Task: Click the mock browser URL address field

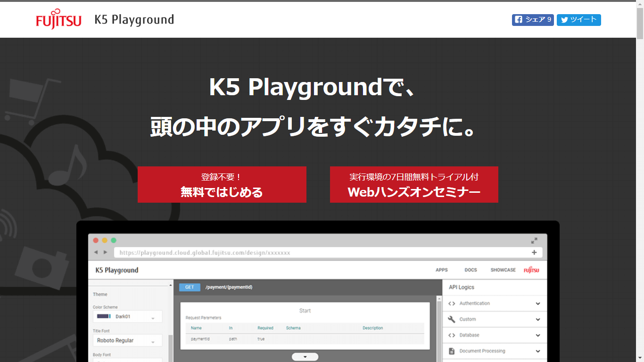Action: 328,253
